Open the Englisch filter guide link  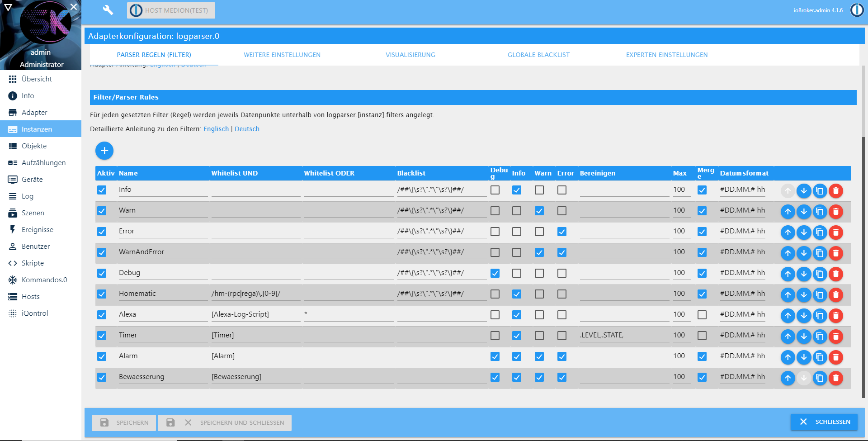[216, 129]
